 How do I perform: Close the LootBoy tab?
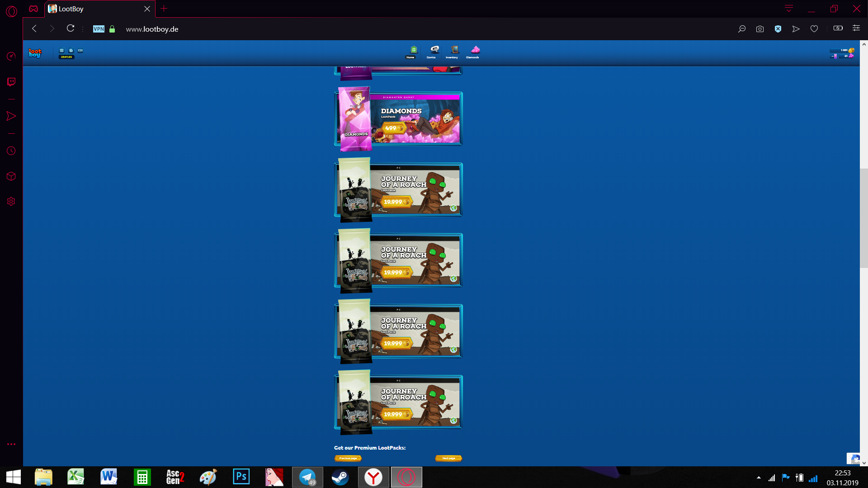tap(147, 9)
